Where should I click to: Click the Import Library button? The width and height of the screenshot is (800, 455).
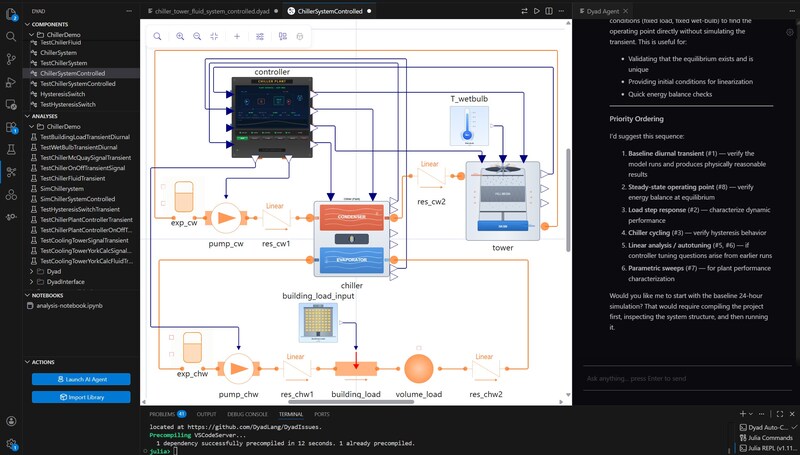81,397
